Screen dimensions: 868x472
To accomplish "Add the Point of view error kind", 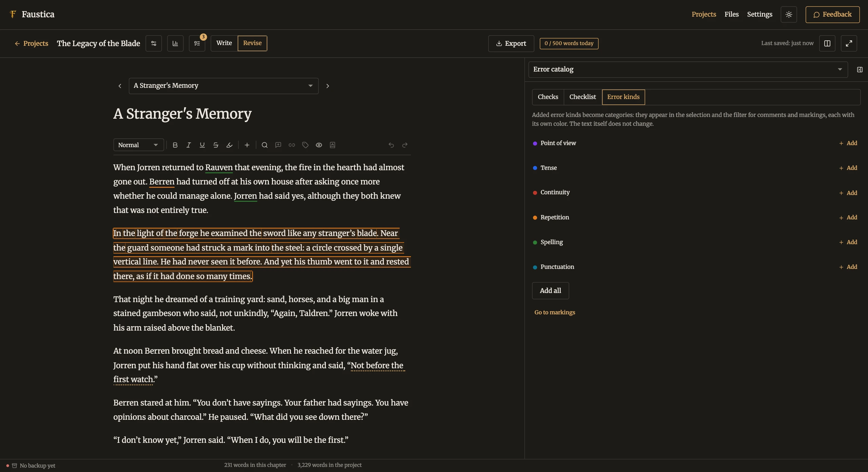I will click(848, 143).
